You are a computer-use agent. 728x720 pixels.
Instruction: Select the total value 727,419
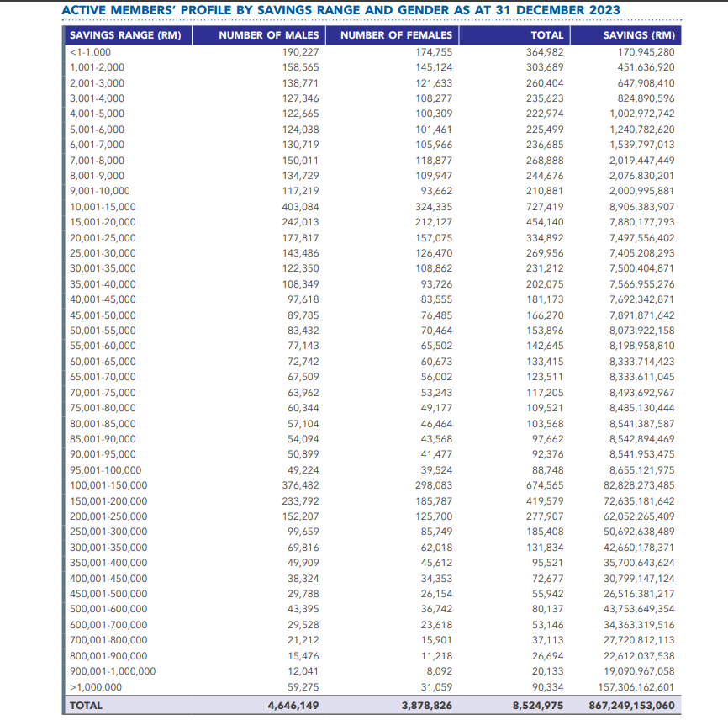[545, 207]
